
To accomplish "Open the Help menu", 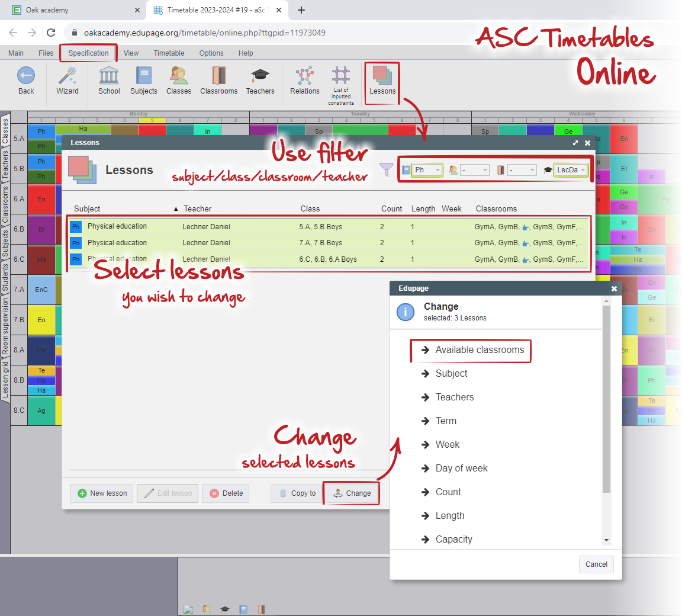I will point(246,53).
